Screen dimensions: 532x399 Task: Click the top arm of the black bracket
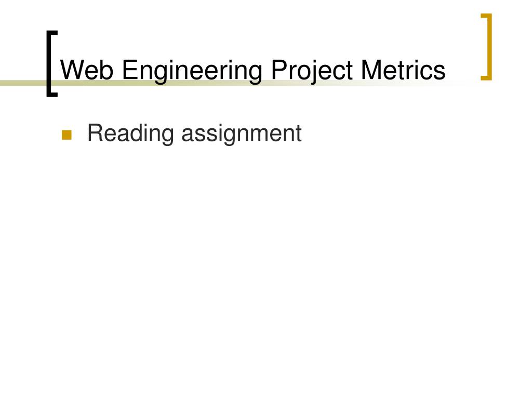[x=52, y=33]
